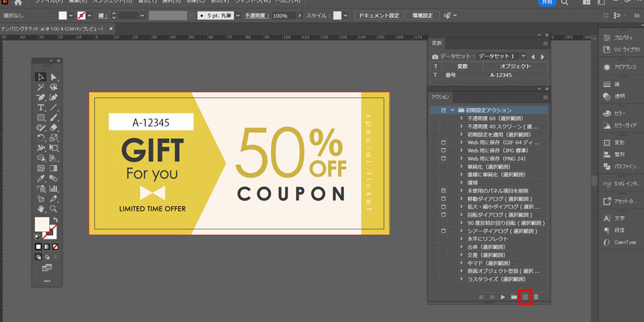Click the 環境設定 button
Screen dimensions: 644x322
tap(423, 15)
